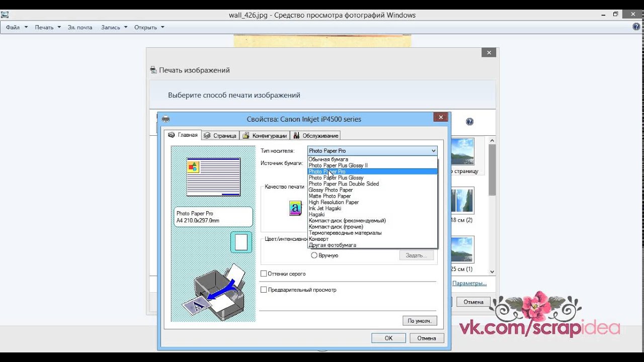The width and height of the screenshot is (644, 362).
Task: Restore down the Photo Viewer window
Action: point(615,14)
